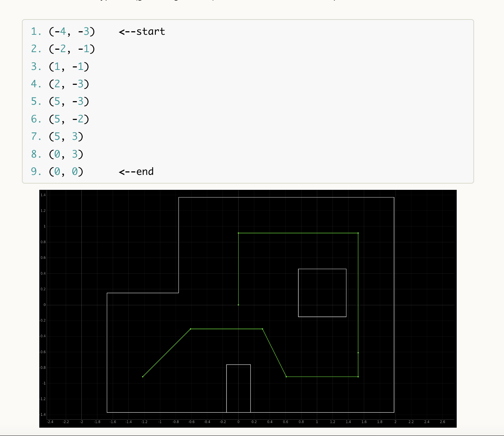Click the "1.4" vertical axis label at top
Screen dimensions: 504x436
pos(43,195)
